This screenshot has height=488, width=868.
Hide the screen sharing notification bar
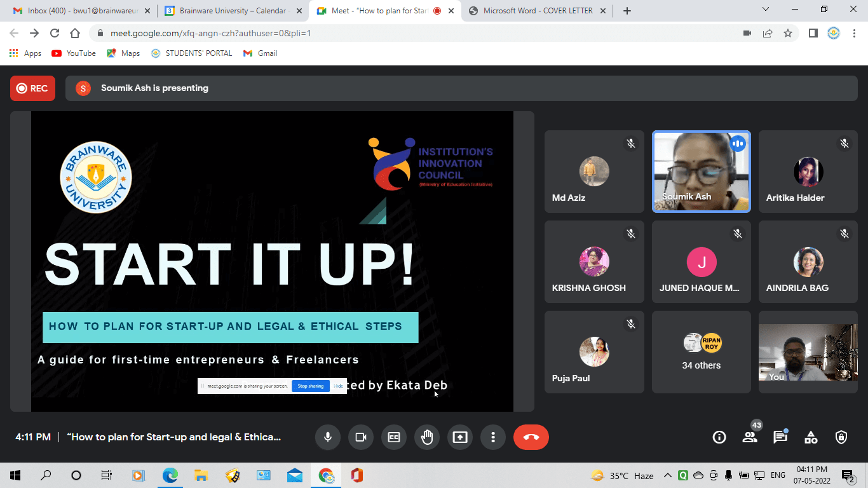pos(339,386)
